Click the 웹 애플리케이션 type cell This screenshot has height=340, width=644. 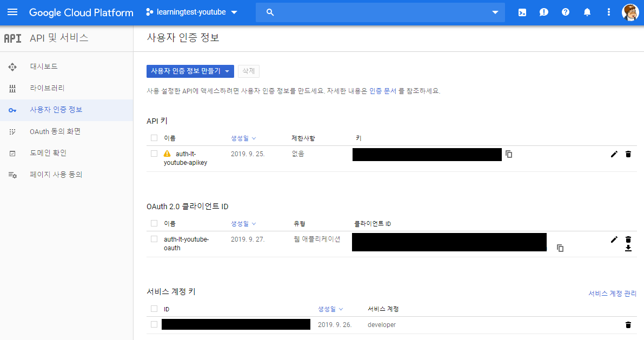tap(317, 239)
